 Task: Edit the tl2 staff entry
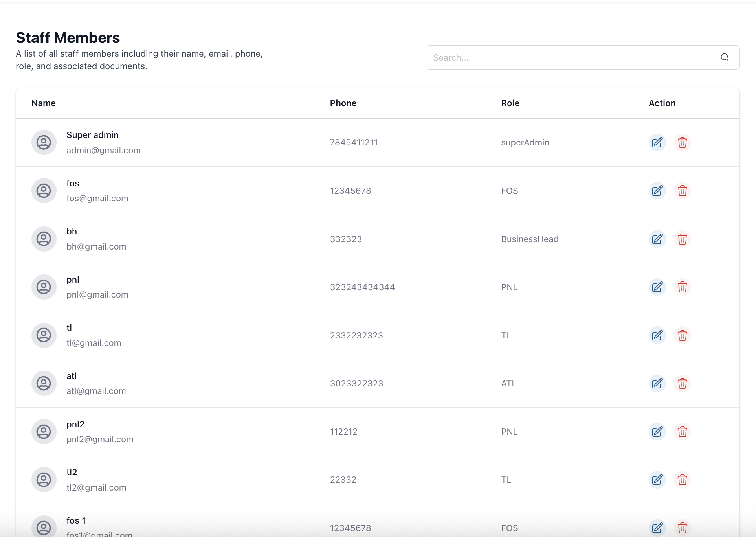click(x=657, y=480)
